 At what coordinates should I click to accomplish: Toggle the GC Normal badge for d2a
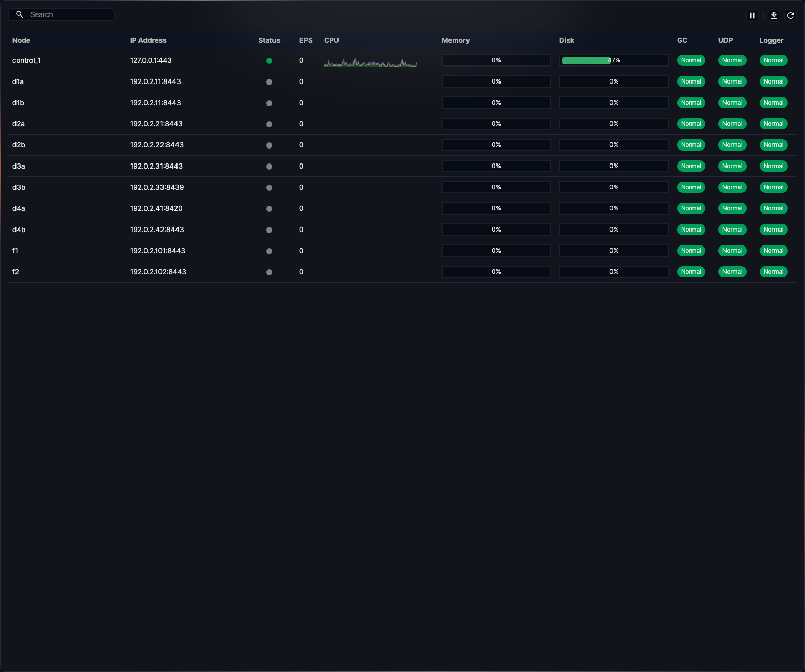[691, 124]
